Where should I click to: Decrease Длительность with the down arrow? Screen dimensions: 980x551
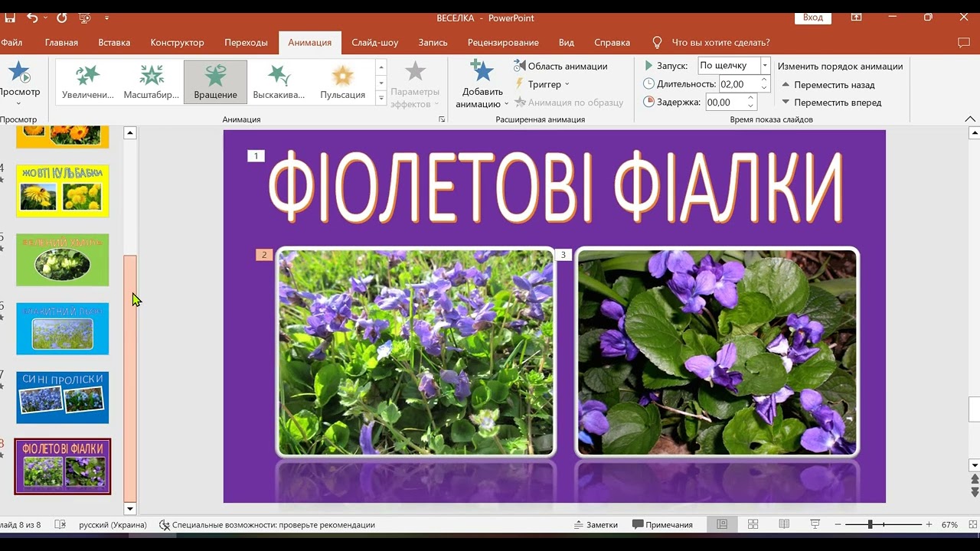click(x=763, y=89)
